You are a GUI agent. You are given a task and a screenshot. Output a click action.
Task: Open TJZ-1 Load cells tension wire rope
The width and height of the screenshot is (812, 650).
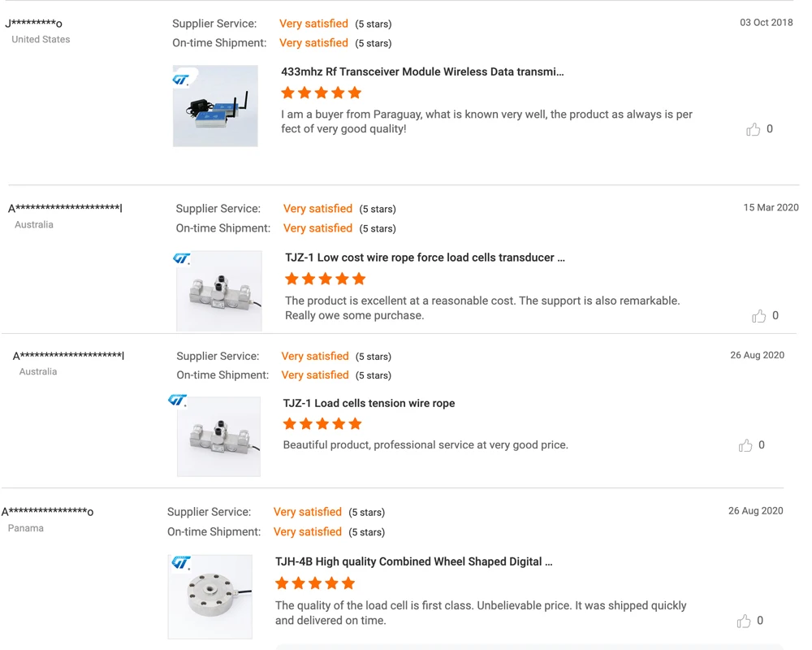[369, 403]
